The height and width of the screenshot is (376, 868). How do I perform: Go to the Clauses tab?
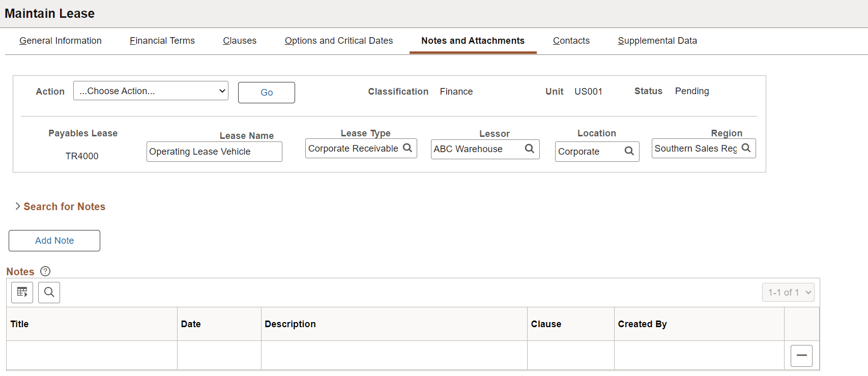[x=240, y=41]
